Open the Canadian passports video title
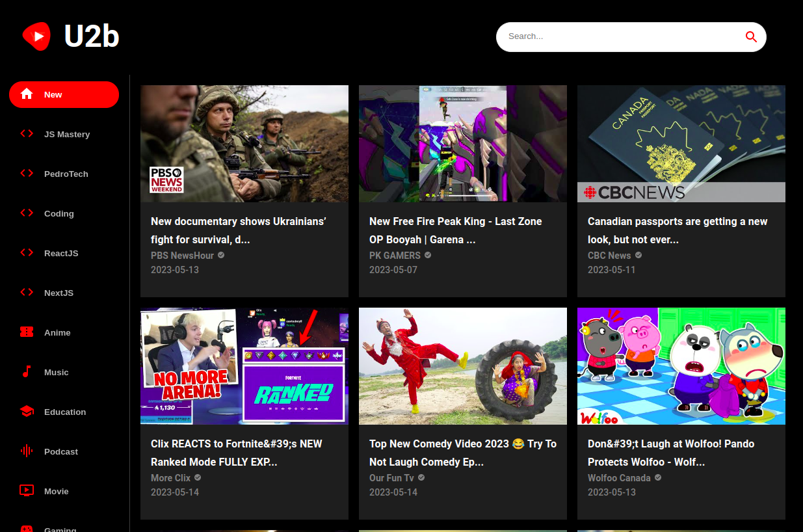 point(678,230)
